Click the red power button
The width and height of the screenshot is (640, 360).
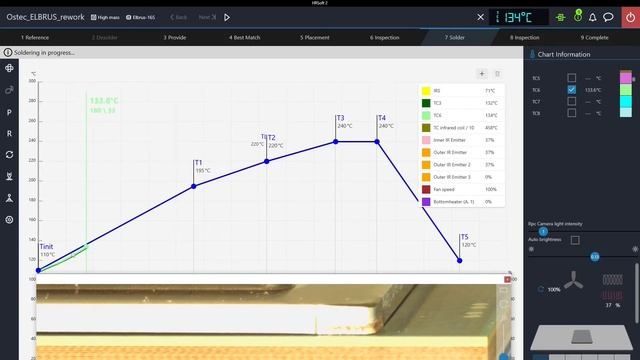(x=631, y=18)
